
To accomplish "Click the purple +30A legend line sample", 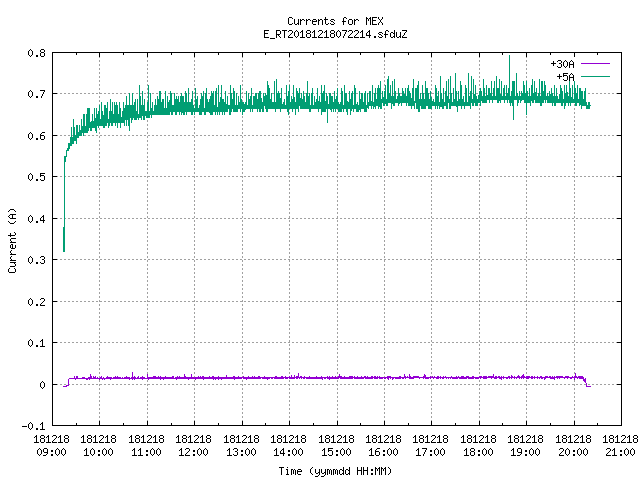I will tap(595, 64).
